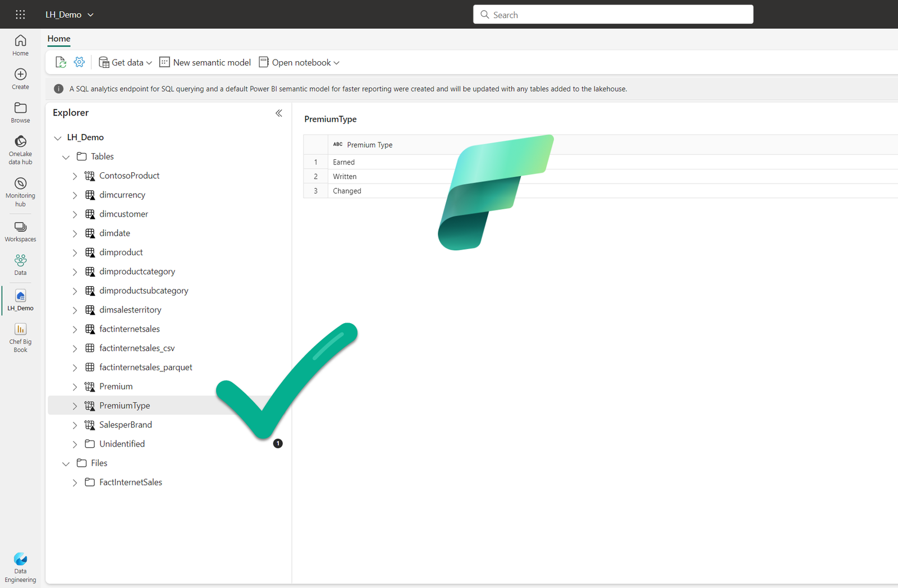Collapse the Tables node chevron
The width and height of the screenshot is (898, 588).
tap(66, 157)
